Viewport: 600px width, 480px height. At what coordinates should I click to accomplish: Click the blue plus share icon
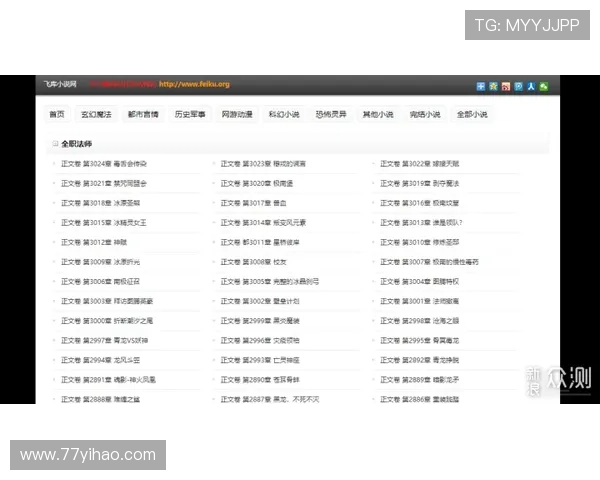pyautogui.click(x=481, y=87)
